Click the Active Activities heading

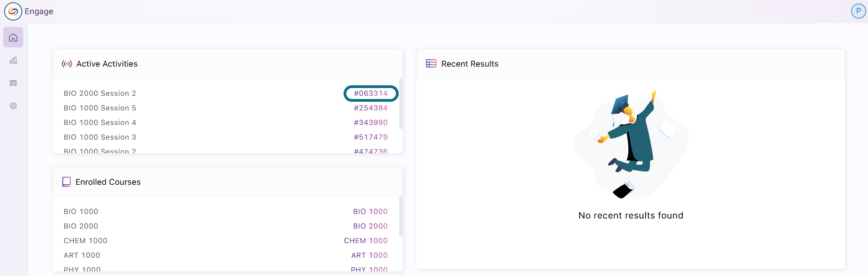click(107, 64)
